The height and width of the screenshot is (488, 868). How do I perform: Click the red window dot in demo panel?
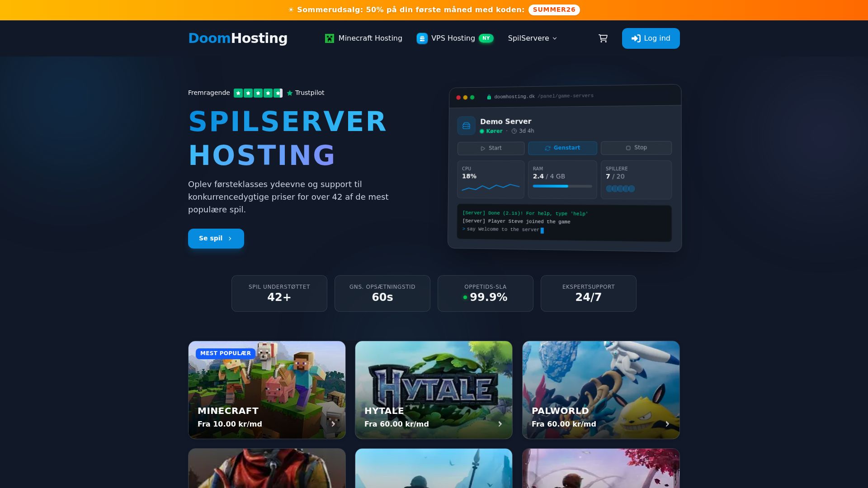tap(458, 98)
